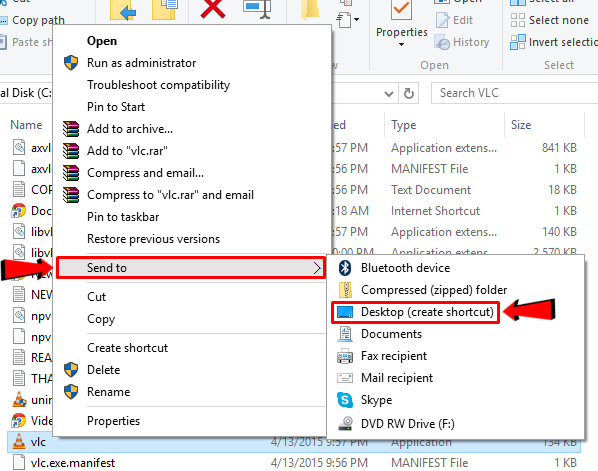Screen dimensions: 598x471
Task: Sort by the Size column header
Action: (x=521, y=125)
